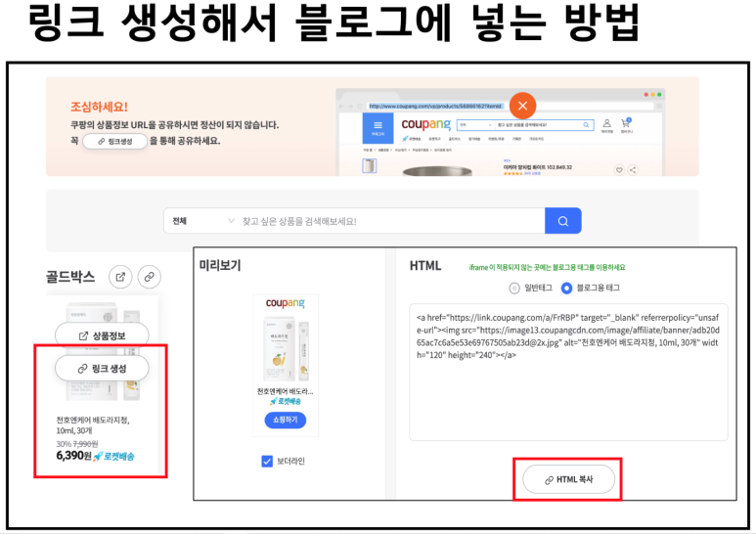Click green iframe notice text
Viewport: 756px width, 534px height.
coord(547,267)
